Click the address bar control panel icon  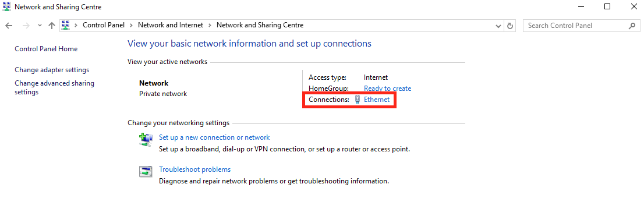pyautogui.click(x=66, y=25)
